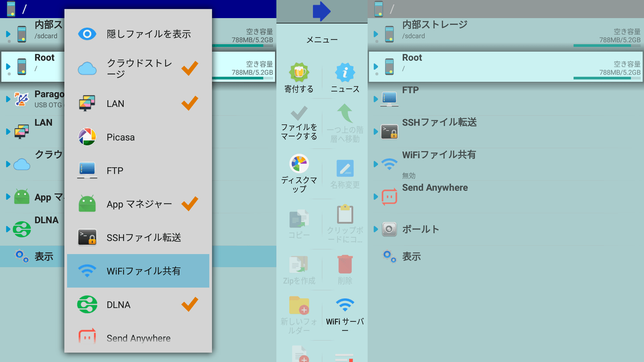
Task: Click the beer mug donate icon
Action: [x=299, y=73]
